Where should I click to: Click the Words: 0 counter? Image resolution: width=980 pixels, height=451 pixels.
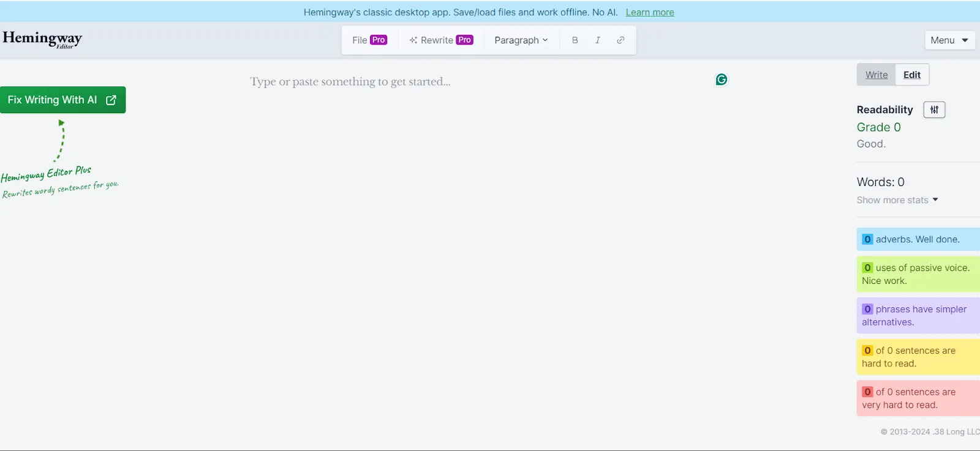click(x=881, y=182)
